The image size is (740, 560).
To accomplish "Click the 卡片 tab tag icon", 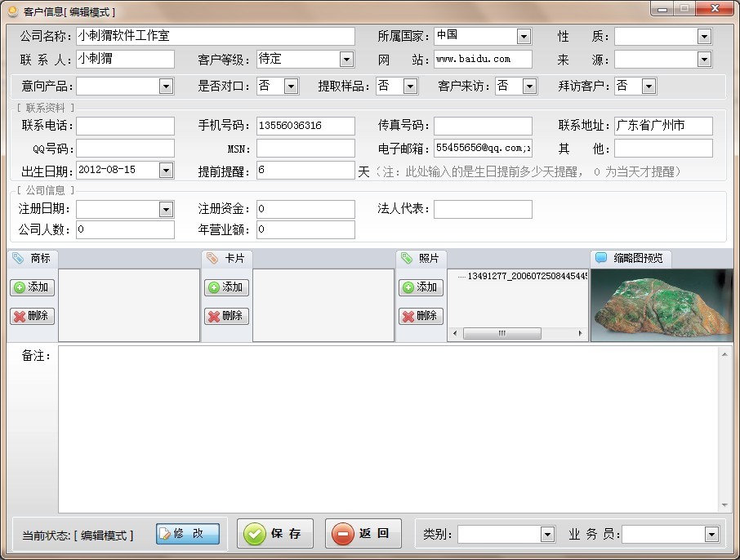I will click(212, 258).
